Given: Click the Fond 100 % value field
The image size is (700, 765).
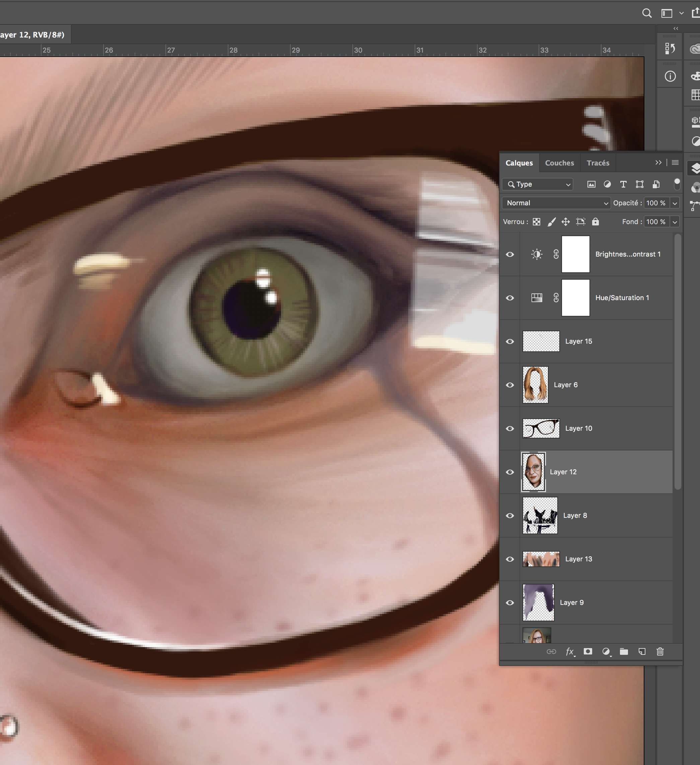Looking at the screenshot, I should 655,222.
